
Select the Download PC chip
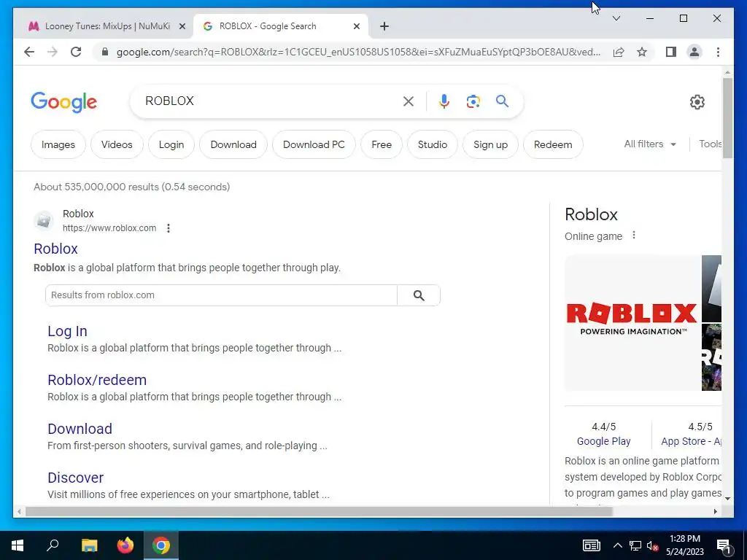314,144
